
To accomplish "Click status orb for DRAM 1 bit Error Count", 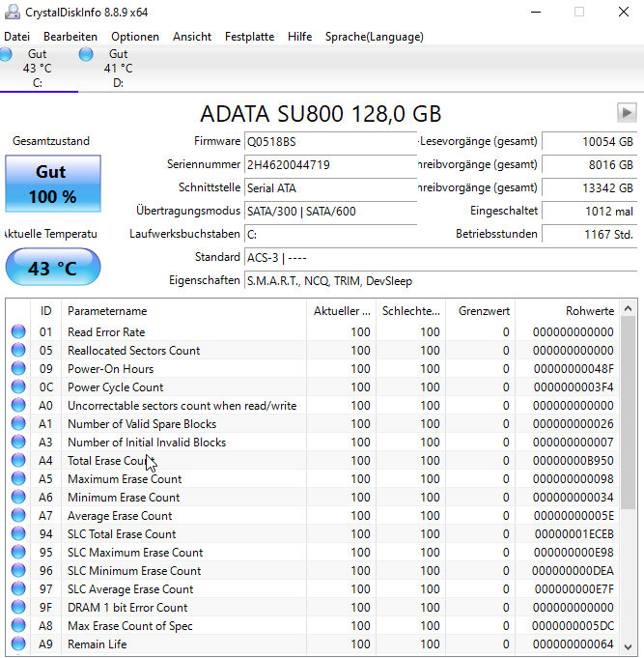I will (18, 607).
